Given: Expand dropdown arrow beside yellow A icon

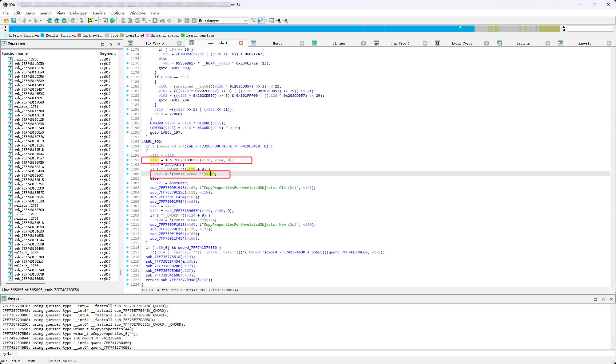Looking at the screenshot, I should (96, 21).
